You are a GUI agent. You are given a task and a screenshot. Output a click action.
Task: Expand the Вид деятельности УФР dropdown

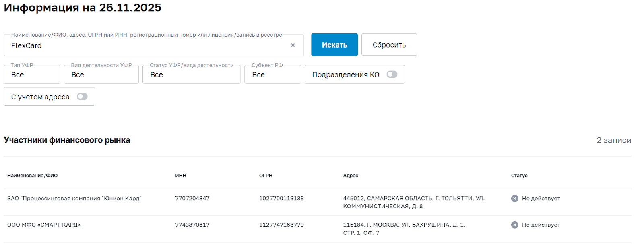[101, 74]
